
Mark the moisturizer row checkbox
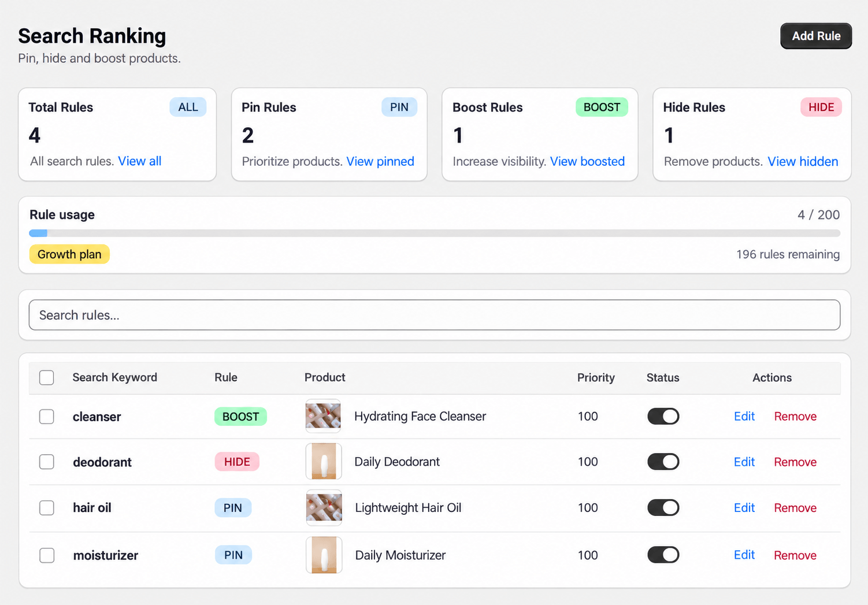[x=47, y=555]
